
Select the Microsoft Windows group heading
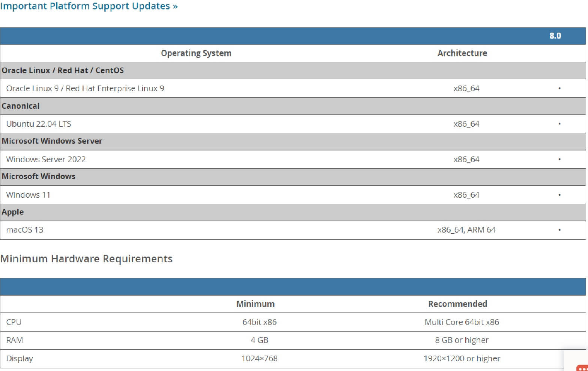tap(38, 176)
